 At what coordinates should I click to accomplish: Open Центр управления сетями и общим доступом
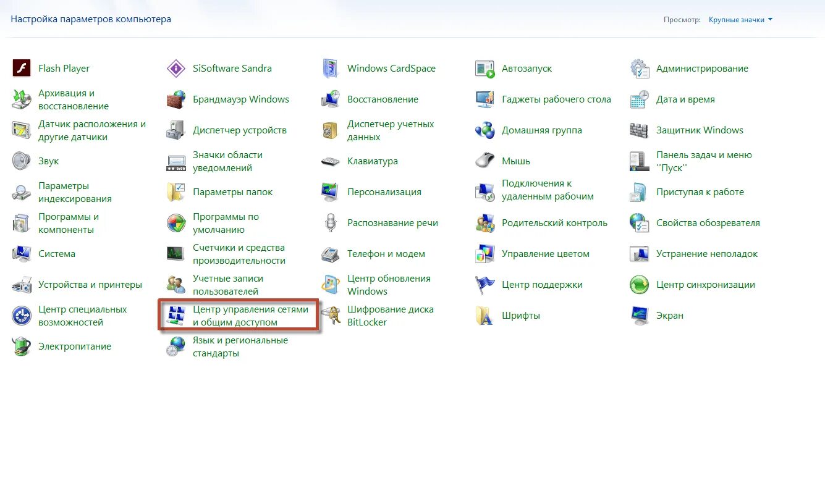[250, 316]
